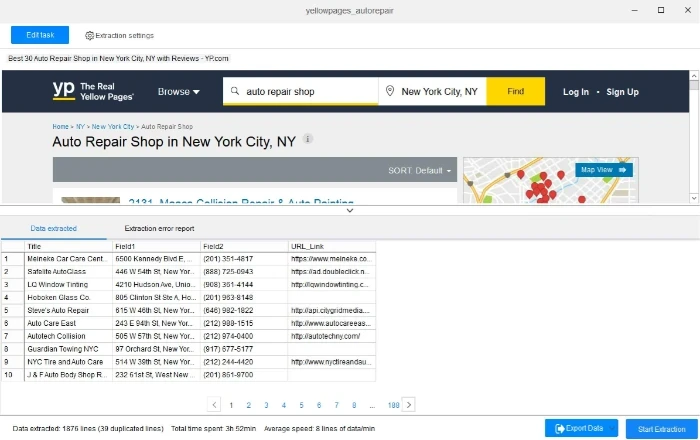The height and width of the screenshot is (440, 700).
Task: Go to results page 5
Action: pos(301,405)
